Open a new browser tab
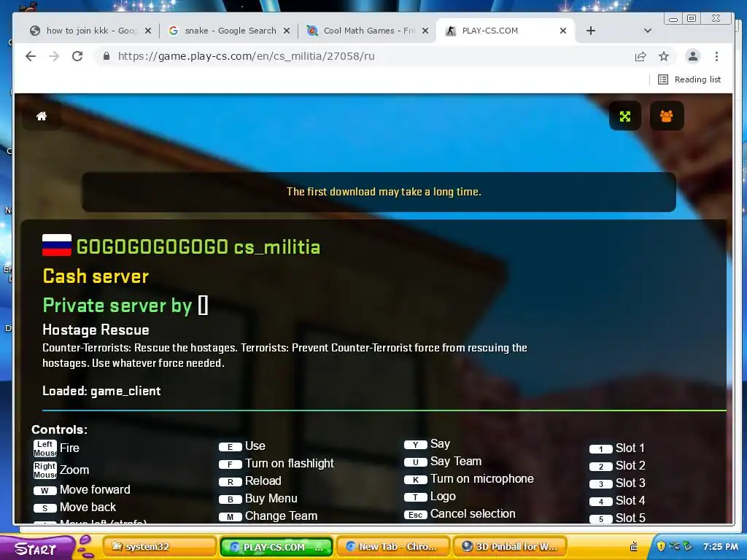747x560 pixels. point(591,31)
